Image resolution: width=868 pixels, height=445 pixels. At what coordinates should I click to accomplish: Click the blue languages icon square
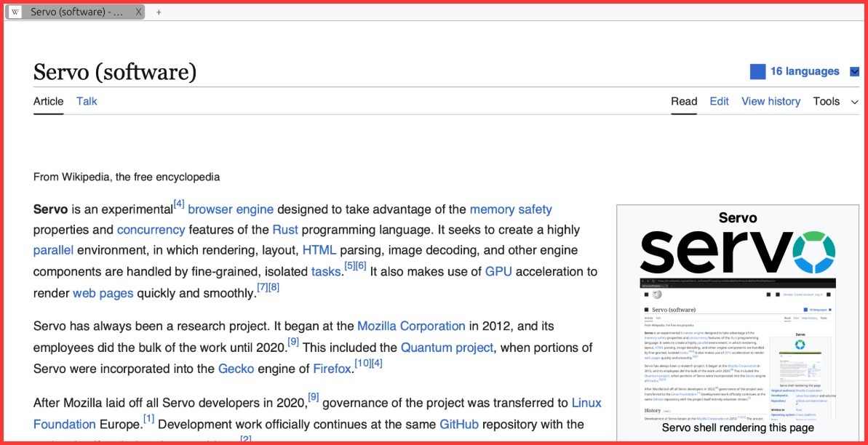(x=757, y=71)
